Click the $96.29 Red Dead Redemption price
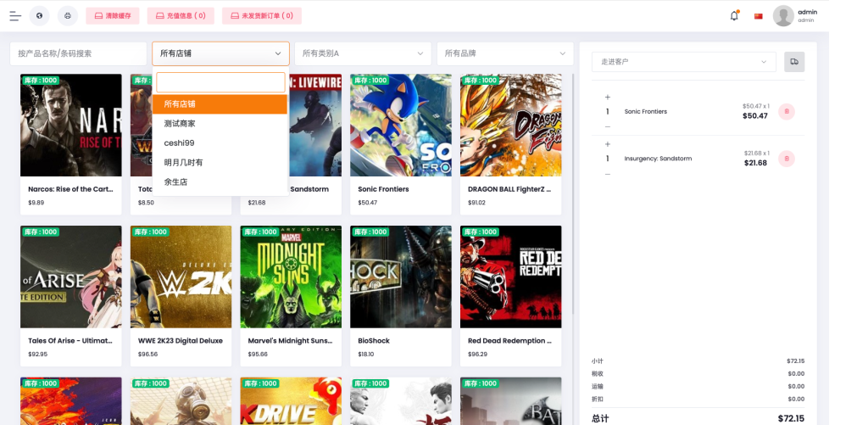This screenshot has width=868, height=425. point(477,354)
